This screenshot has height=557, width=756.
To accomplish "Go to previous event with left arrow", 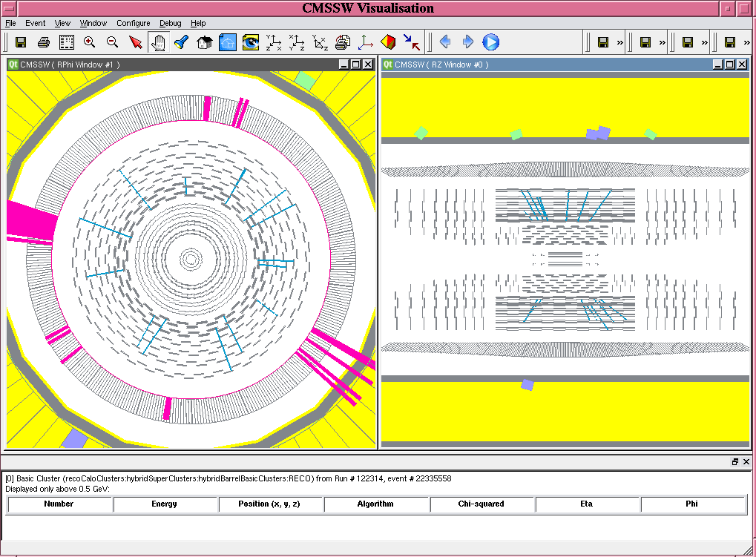I will (445, 42).
